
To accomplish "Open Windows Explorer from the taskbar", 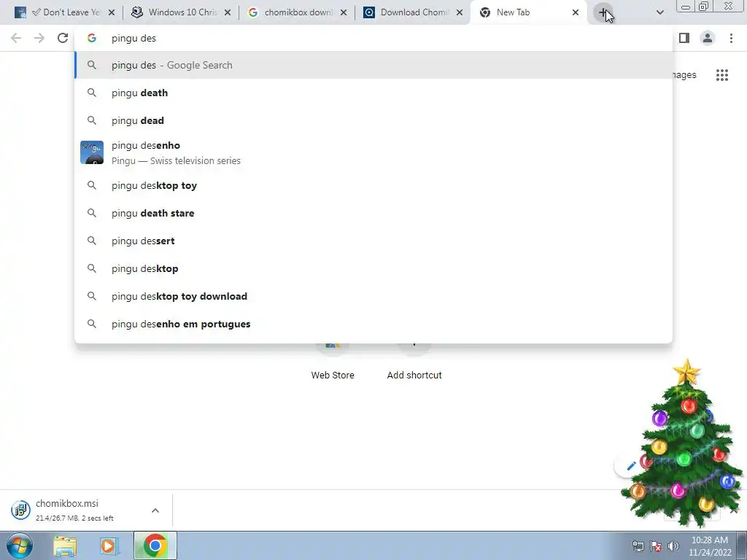I will coord(65,546).
